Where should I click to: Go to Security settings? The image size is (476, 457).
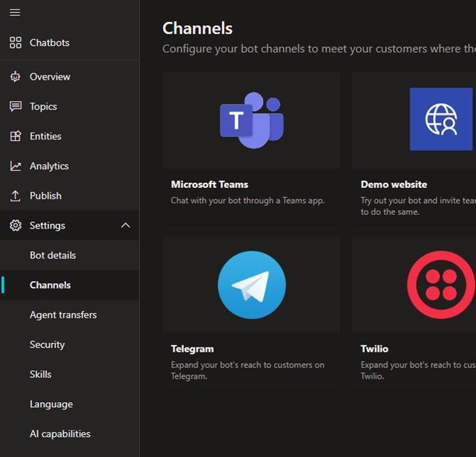click(x=47, y=345)
